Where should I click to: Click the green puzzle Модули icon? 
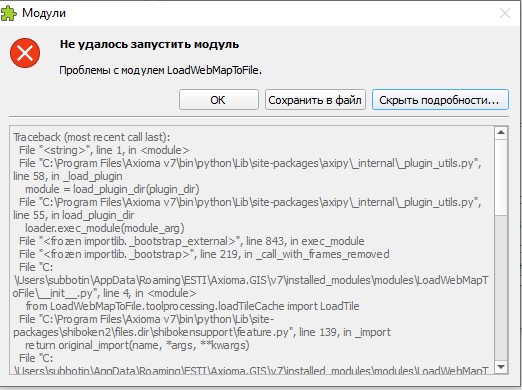(x=9, y=13)
